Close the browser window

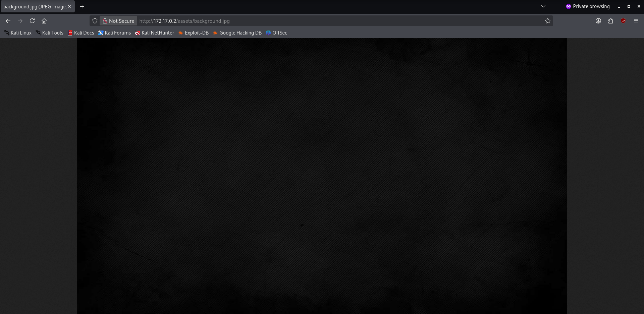(x=639, y=6)
